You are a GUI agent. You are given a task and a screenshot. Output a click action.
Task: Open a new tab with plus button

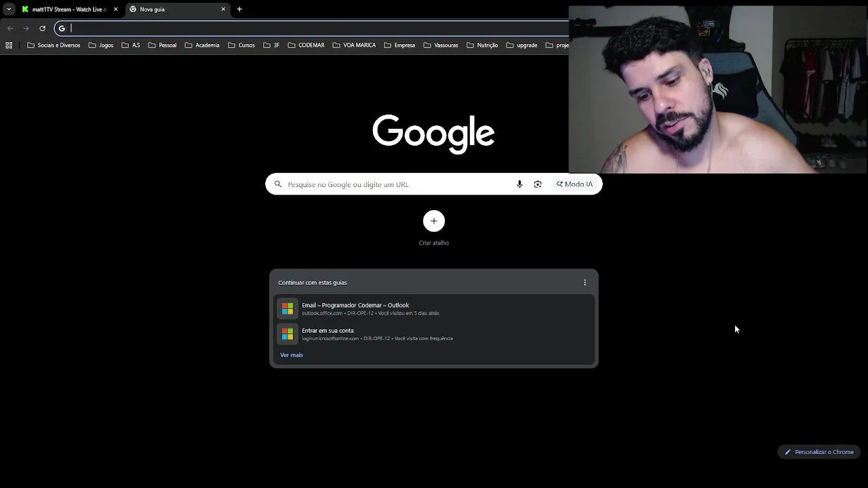[239, 9]
